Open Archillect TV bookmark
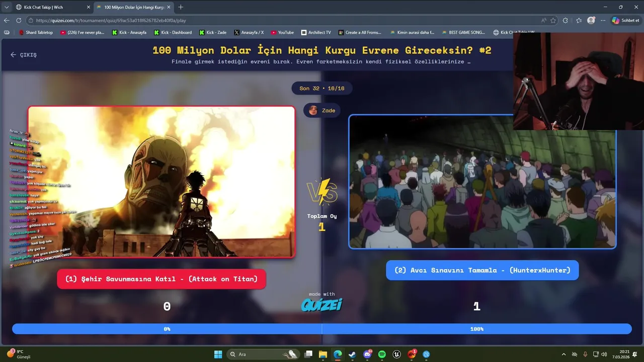The width and height of the screenshot is (644, 362). pyautogui.click(x=316, y=32)
